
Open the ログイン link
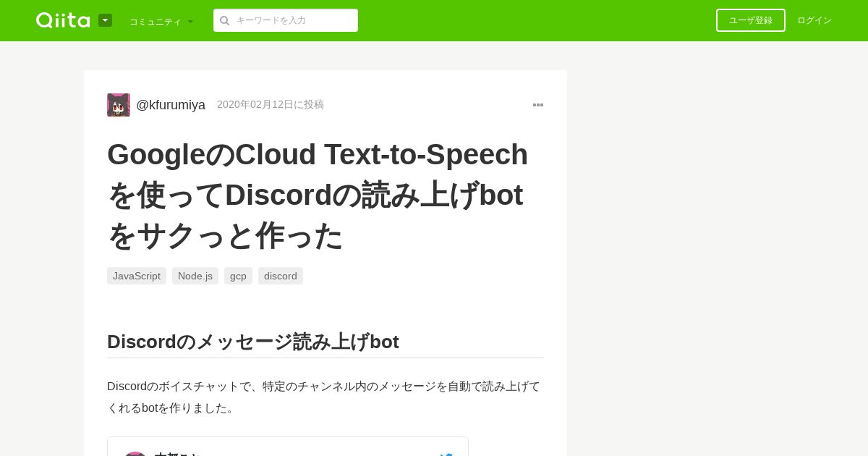(814, 20)
